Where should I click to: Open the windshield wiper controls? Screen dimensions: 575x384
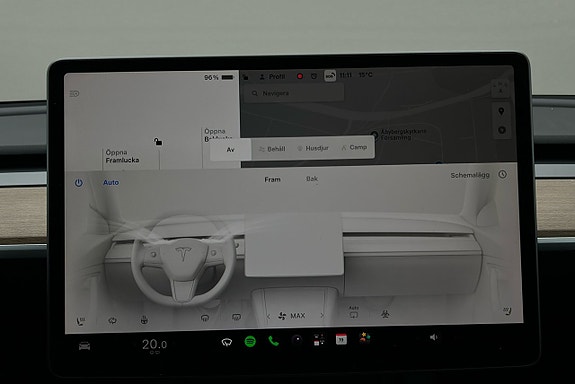(x=227, y=343)
